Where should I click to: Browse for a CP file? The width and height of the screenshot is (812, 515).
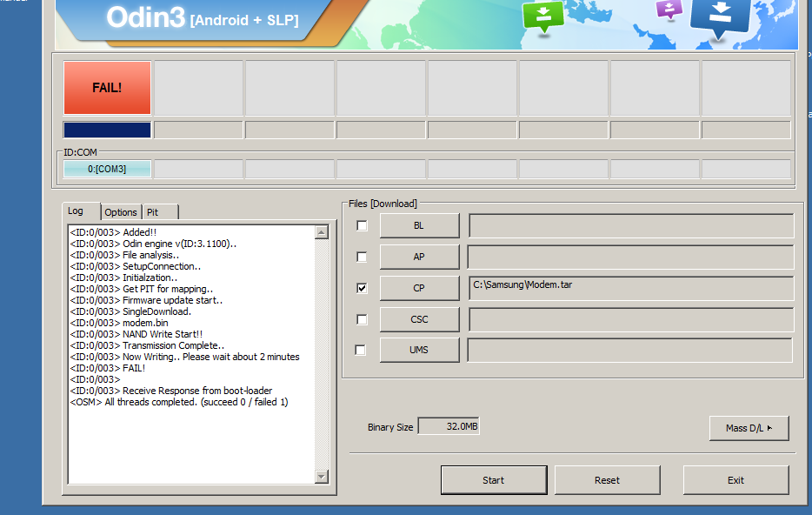(419, 288)
